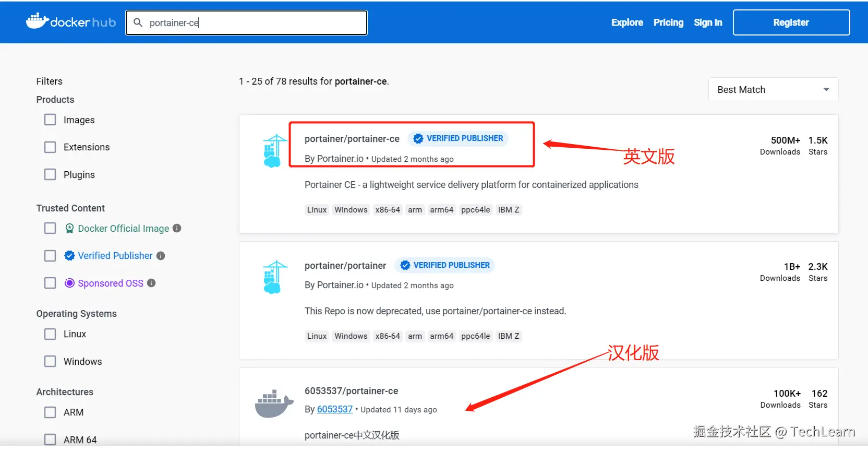Click Sponsored OSS badge icon
This screenshot has height=451, width=868.
pyautogui.click(x=69, y=283)
